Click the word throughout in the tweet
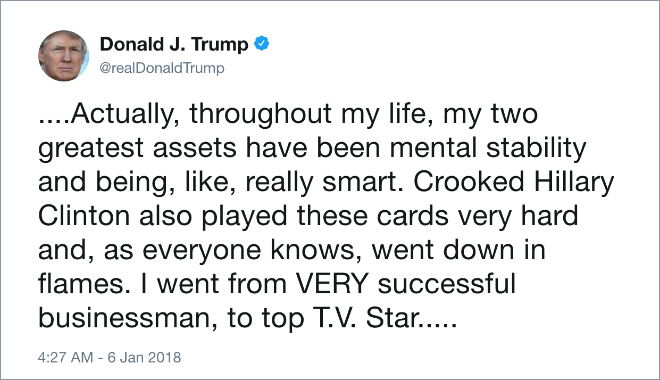 261,114
